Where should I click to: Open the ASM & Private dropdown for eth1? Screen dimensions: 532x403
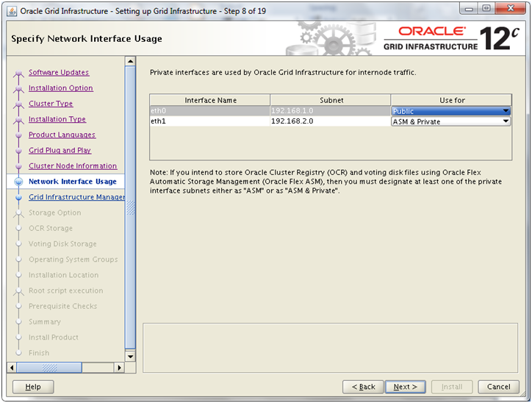pyautogui.click(x=451, y=121)
